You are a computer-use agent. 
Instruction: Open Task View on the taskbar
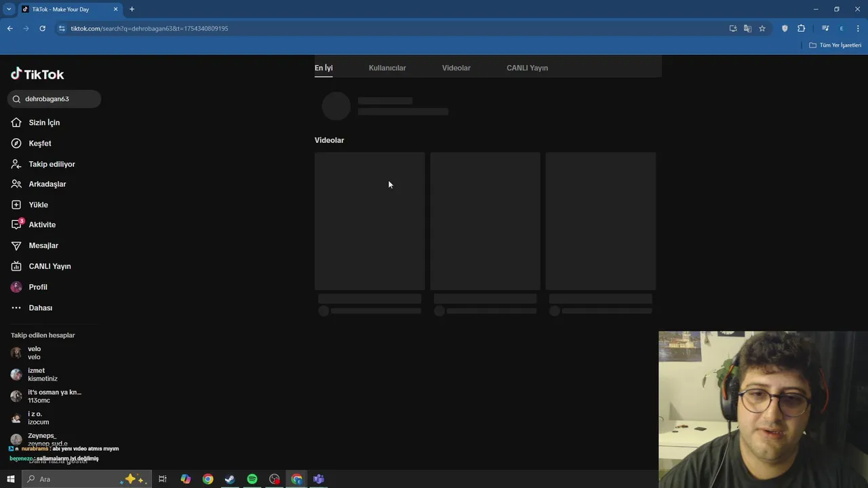point(163,479)
